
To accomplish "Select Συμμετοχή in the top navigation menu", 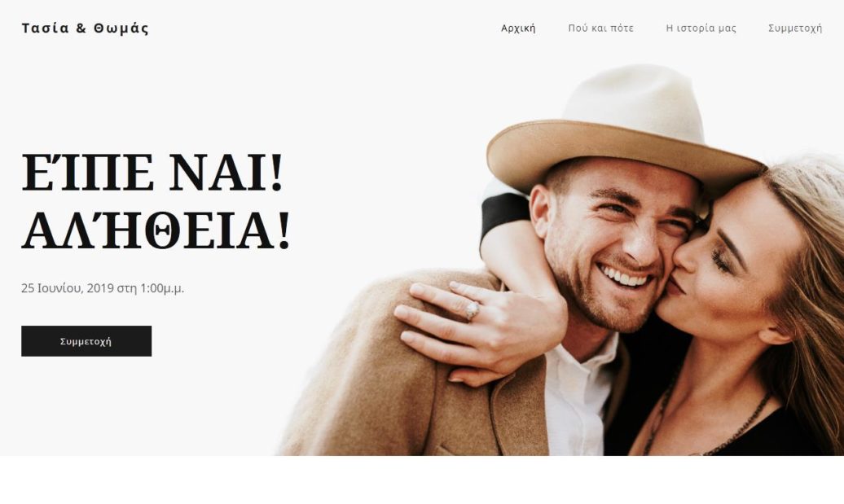I will (x=795, y=28).
